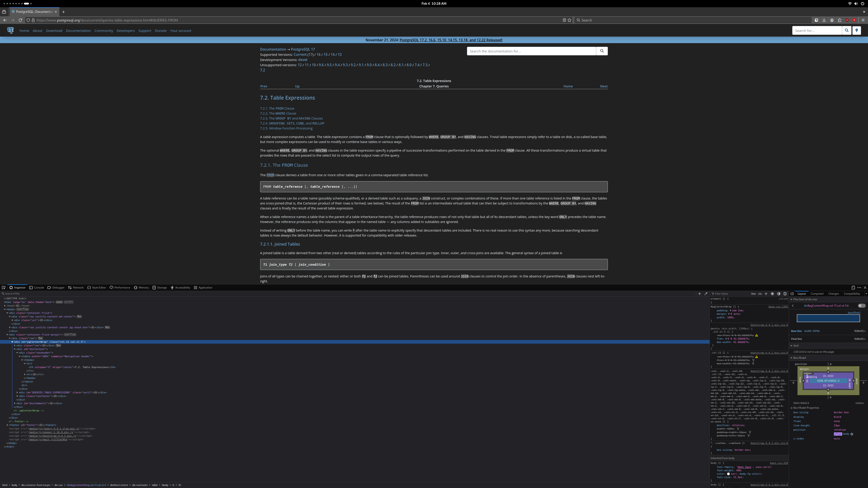
Task: Open the Computed sidebar tab
Action: pyautogui.click(x=817, y=294)
